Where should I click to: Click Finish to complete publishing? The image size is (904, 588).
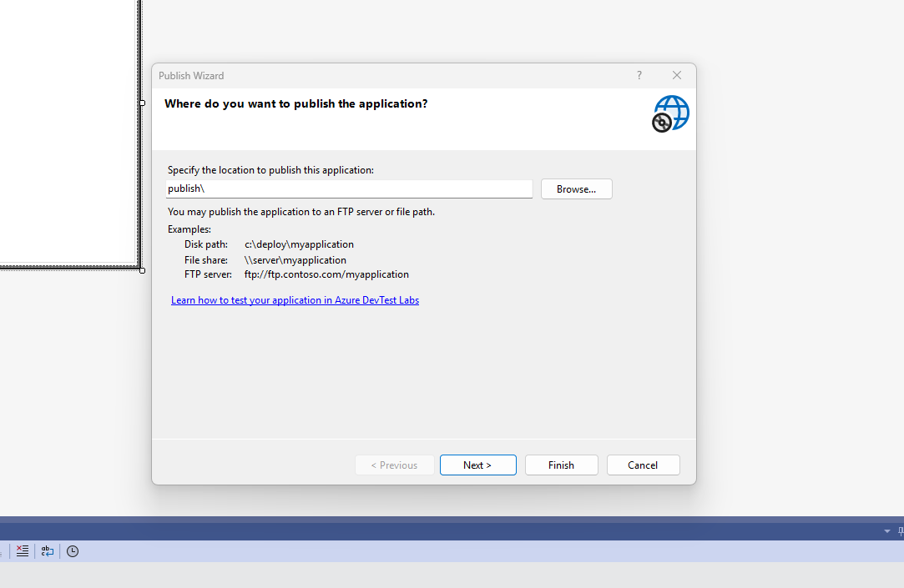(x=561, y=465)
